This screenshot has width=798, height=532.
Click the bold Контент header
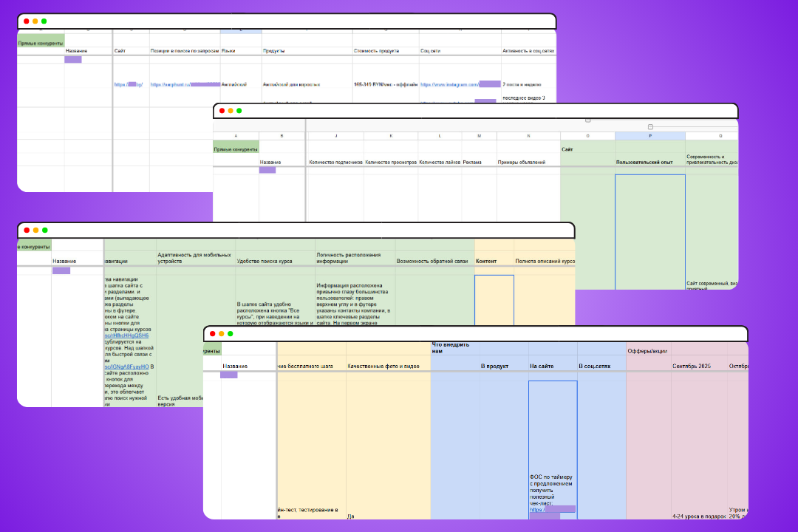coord(486,261)
